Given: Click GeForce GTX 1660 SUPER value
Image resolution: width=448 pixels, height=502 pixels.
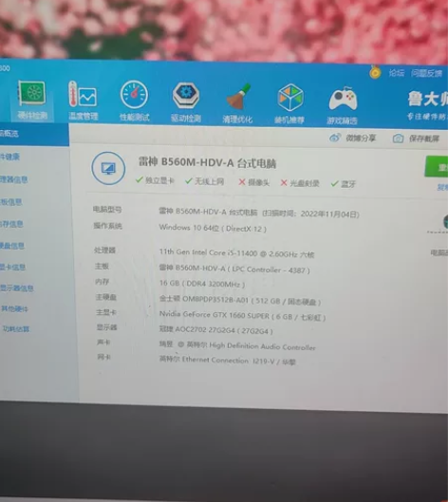Looking at the screenshot, I should 242,316.
